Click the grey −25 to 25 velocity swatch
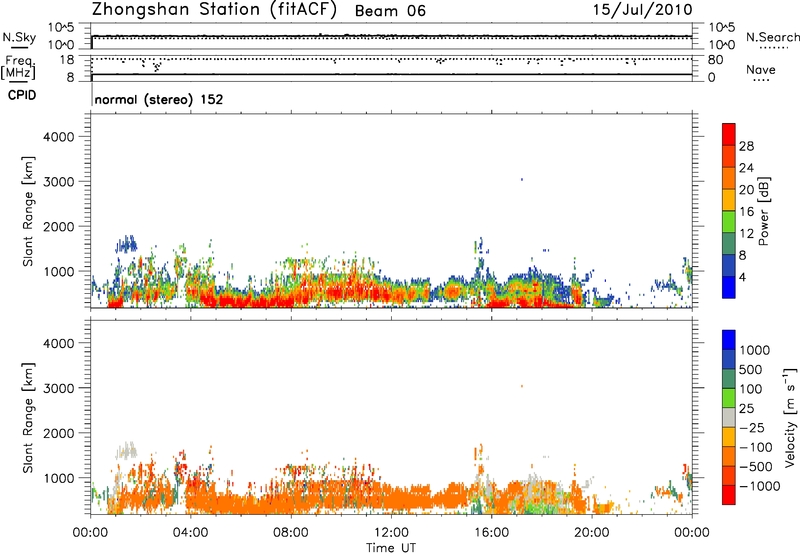 (x=729, y=417)
